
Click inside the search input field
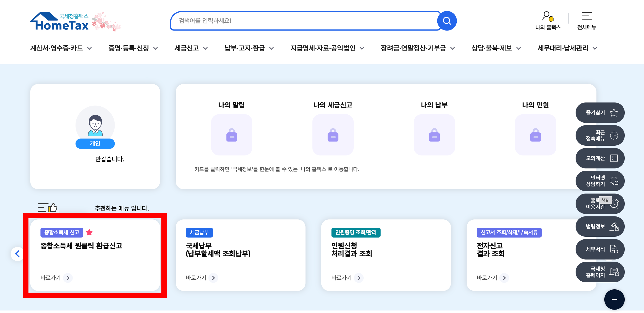point(300,21)
